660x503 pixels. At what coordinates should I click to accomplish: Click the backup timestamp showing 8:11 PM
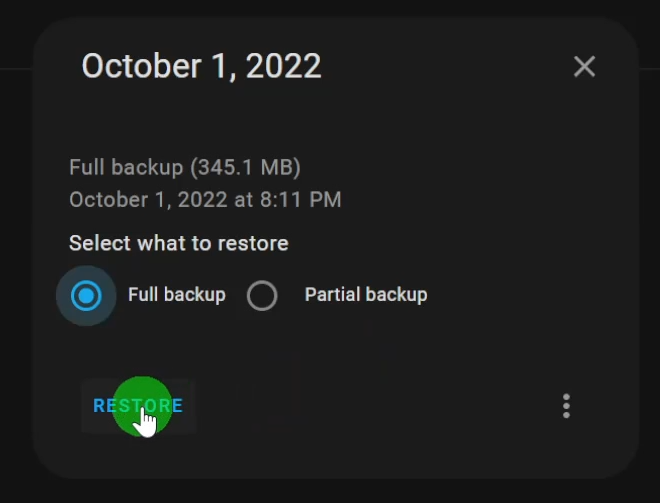click(x=205, y=199)
